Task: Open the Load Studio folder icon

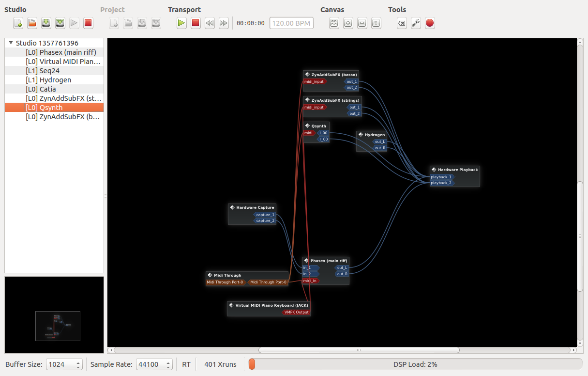Action: click(x=32, y=23)
